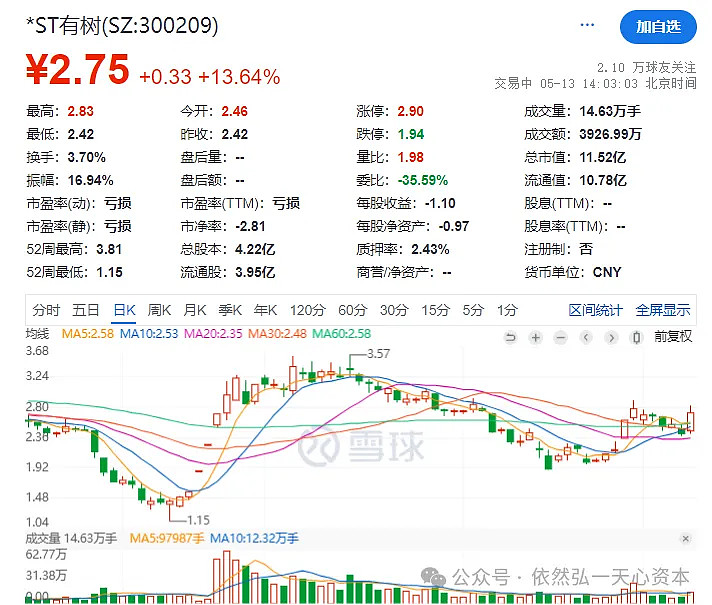This screenshot has height=605, width=712.
Task: Click the 跌停 value 1.94
Action: (x=410, y=134)
